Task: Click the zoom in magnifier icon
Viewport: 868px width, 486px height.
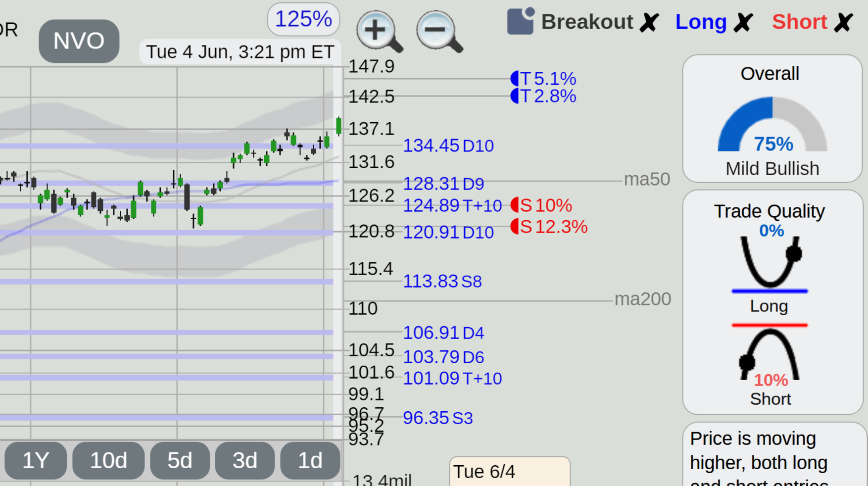Action: [380, 31]
